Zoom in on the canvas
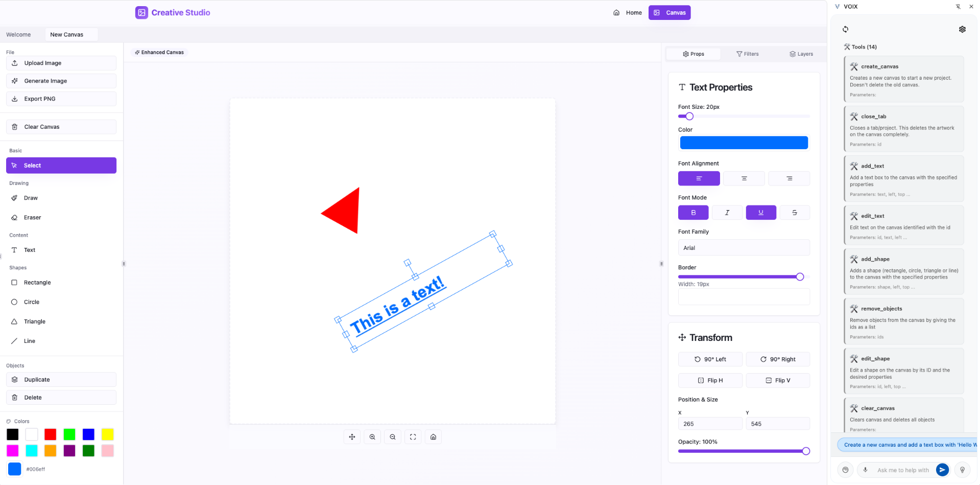Image resolution: width=980 pixels, height=485 pixels. point(372,437)
